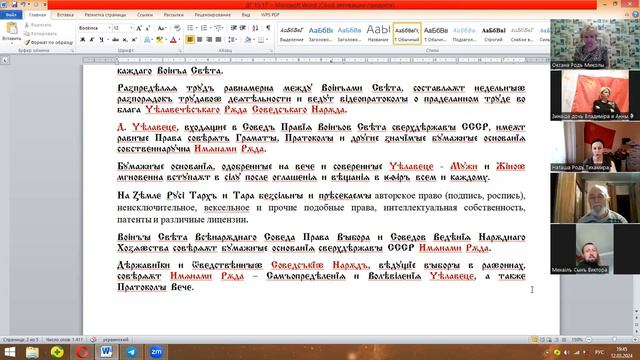Click the Save icon in Quick Access toolbar
Viewport: 640px width, 360px height.
point(14,4)
